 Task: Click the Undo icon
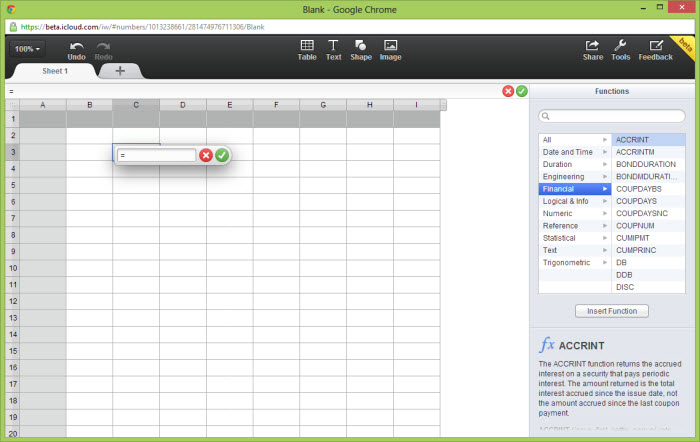tap(76, 46)
